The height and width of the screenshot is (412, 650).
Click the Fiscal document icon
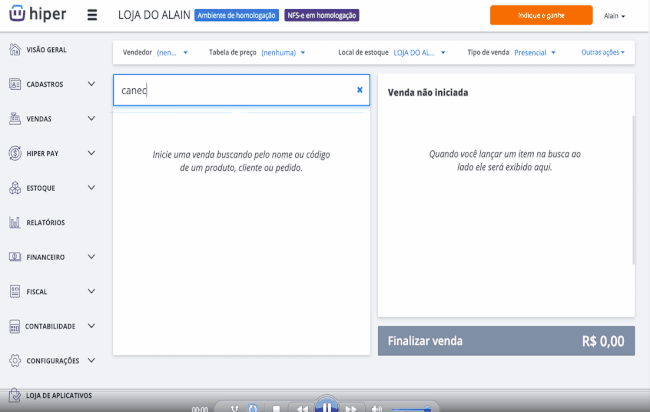[x=15, y=291]
